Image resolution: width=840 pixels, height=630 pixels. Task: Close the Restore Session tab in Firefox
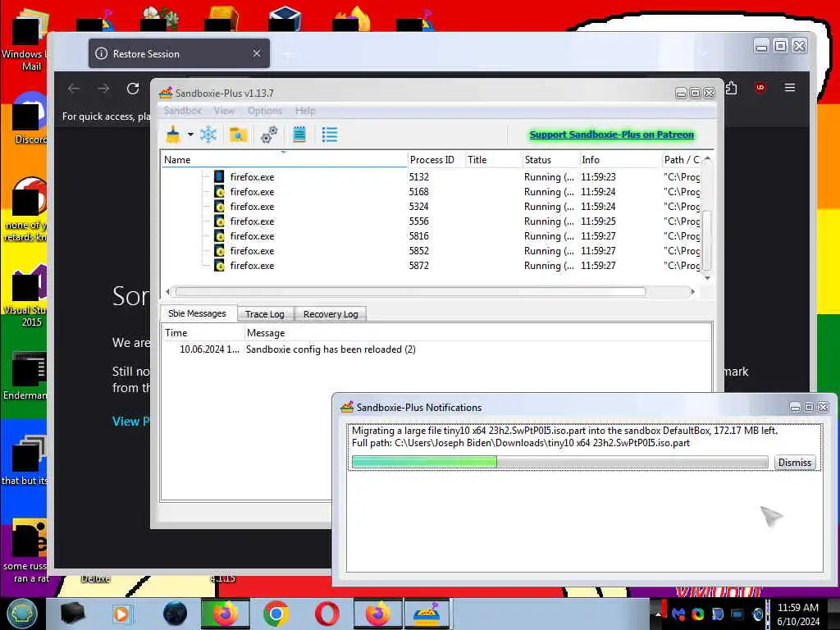click(257, 53)
